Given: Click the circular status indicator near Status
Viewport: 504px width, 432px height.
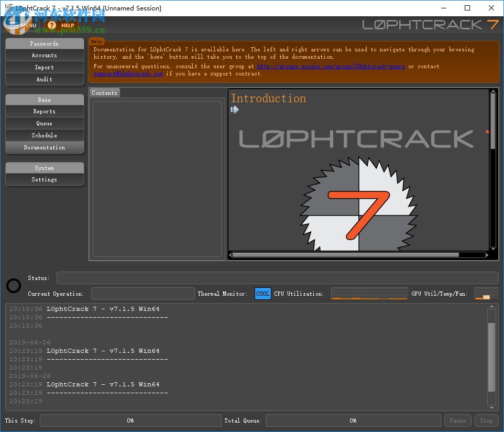Looking at the screenshot, I should [x=13, y=286].
